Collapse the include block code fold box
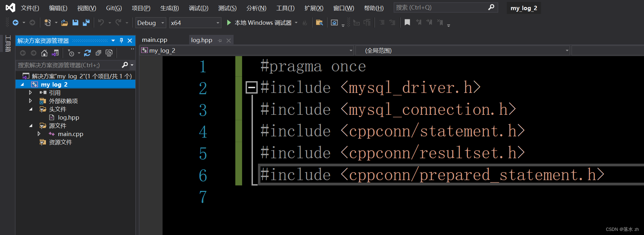The image size is (644, 235). pos(252,87)
